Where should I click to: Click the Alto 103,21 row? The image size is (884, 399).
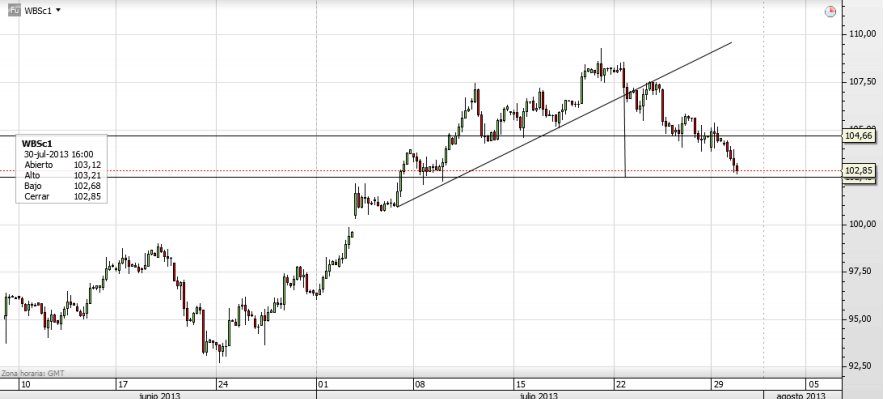pyautogui.click(x=62, y=175)
